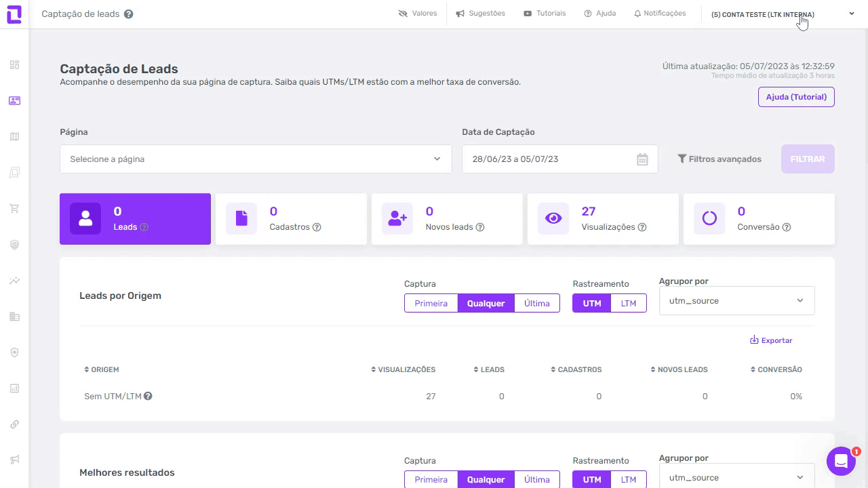This screenshot has width=868, height=488.
Task: Select UTM tracking in Melhores resultados
Action: [592, 479]
